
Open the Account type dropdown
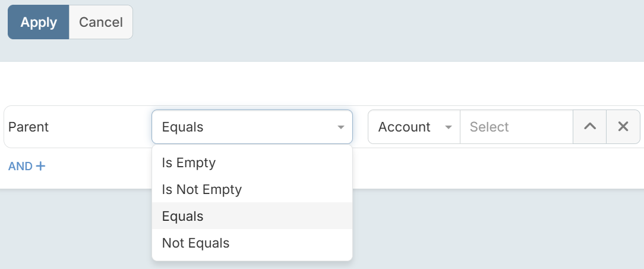(x=414, y=127)
